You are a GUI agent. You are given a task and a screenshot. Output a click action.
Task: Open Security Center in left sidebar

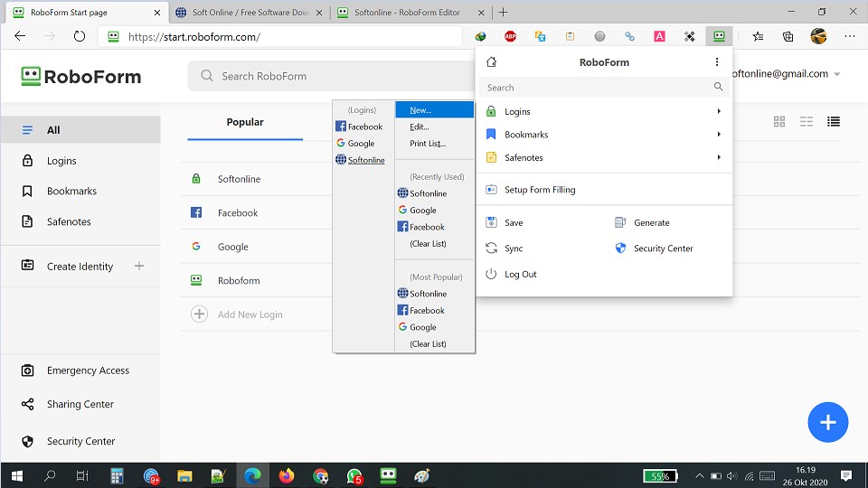80,442
